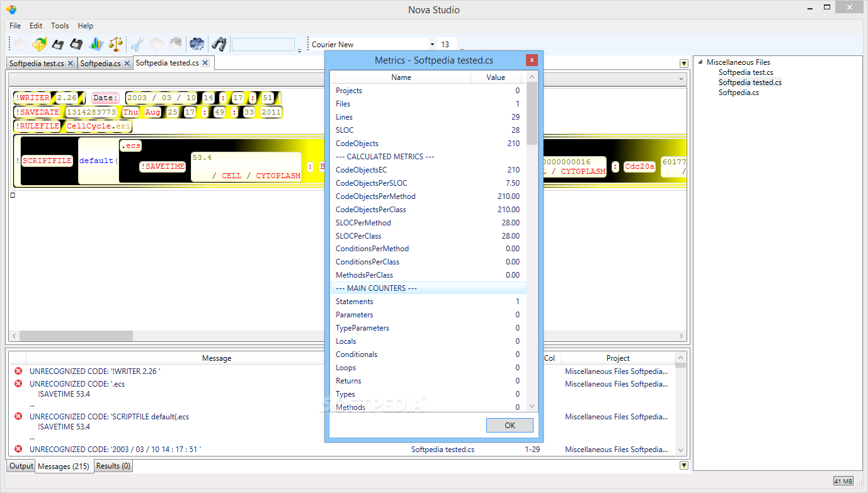Switch to the Softpedia test.cs tab

click(37, 64)
